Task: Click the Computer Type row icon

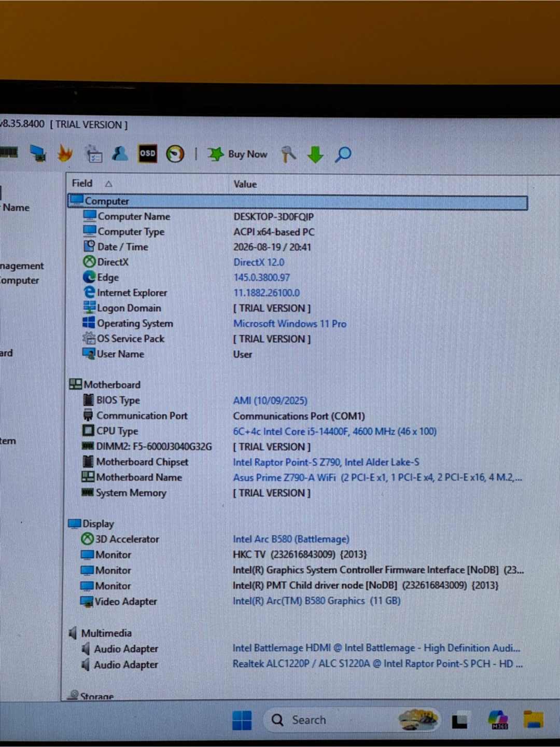Action: [x=90, y=231]
